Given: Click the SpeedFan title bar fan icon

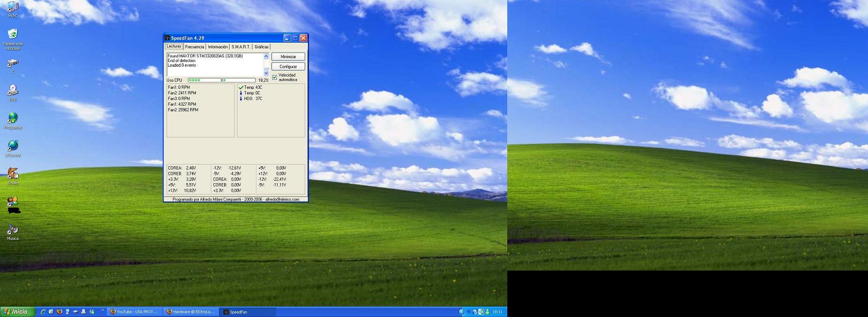Looking at the screenshot, I should (167, 38).
